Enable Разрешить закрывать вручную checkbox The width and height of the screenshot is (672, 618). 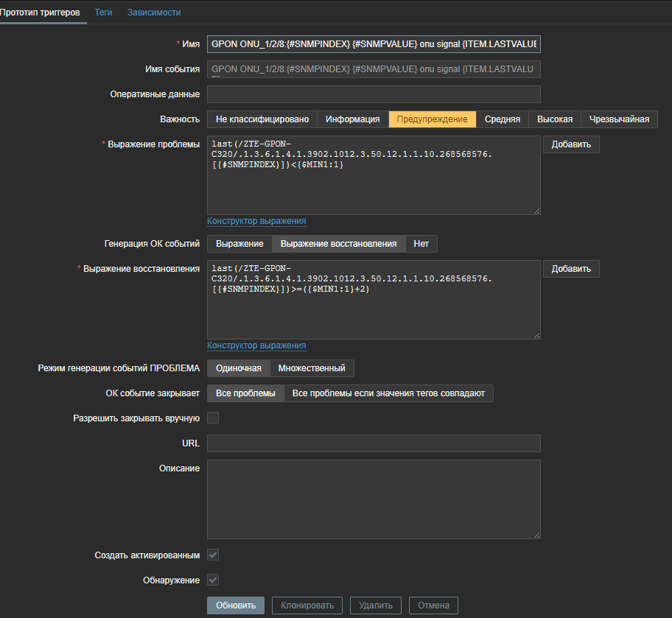pos(213,418)
